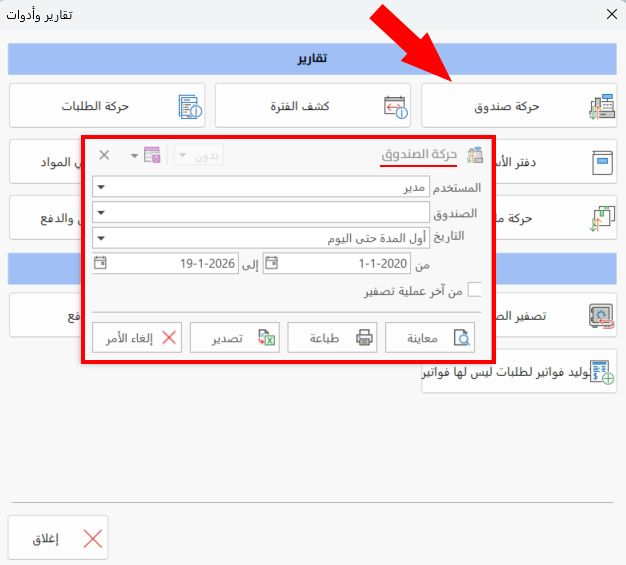
Task: Open the حركة صندوق report button
Action: tap(519, 106)
